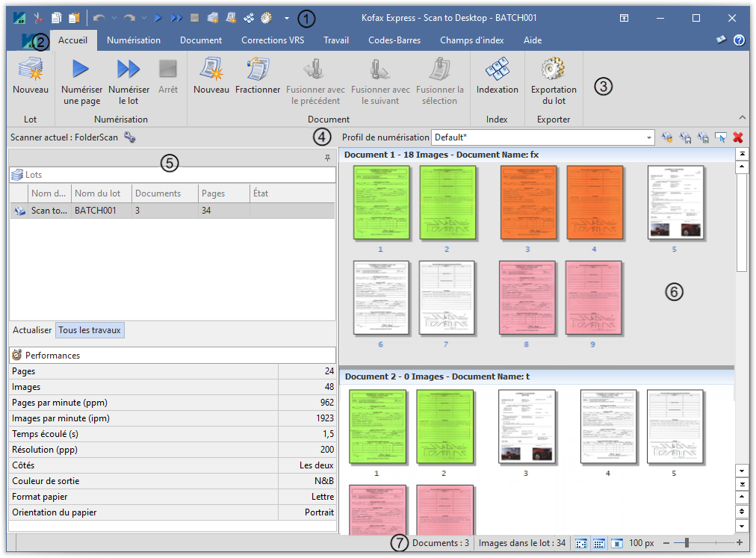This screenshot has height=558, width=756.
Task: Delete scan profile with red X
Action: click(738, 137)
